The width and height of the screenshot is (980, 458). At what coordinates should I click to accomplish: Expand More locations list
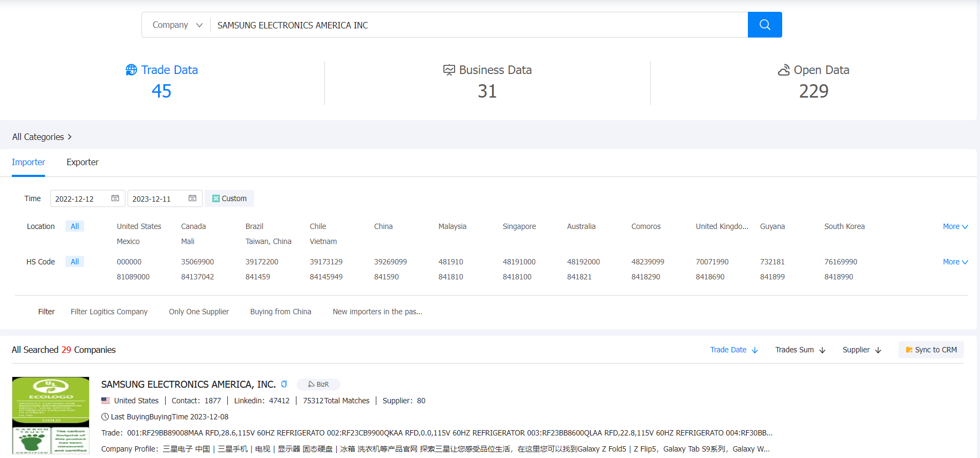tap(955, 226)
